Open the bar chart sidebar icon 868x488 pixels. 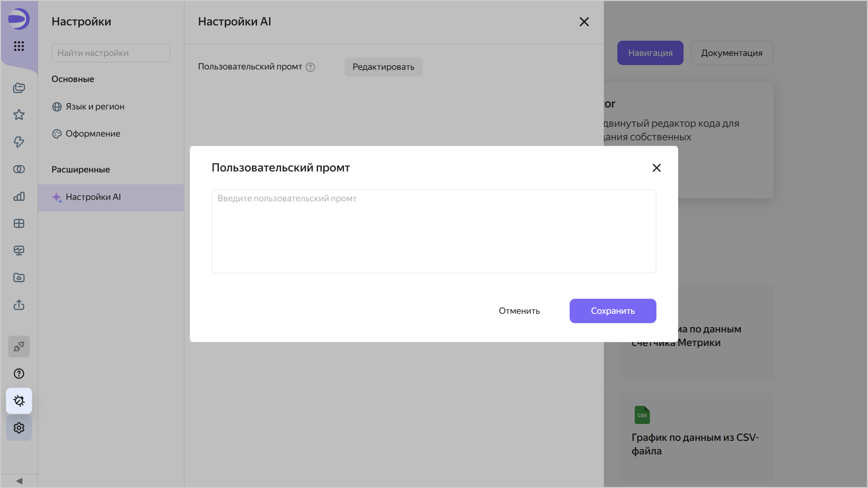click(x=19, y=196)
